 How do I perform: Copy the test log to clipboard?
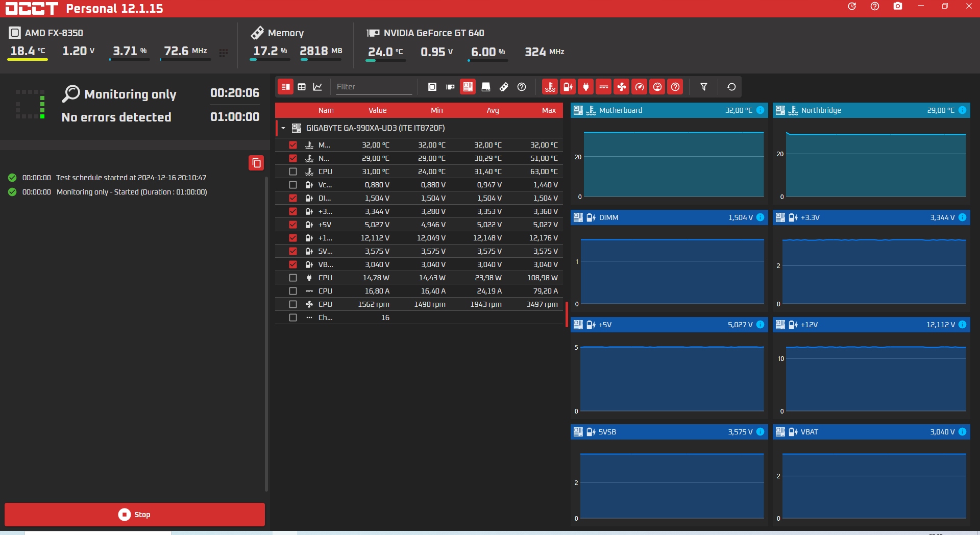point(256,163)
